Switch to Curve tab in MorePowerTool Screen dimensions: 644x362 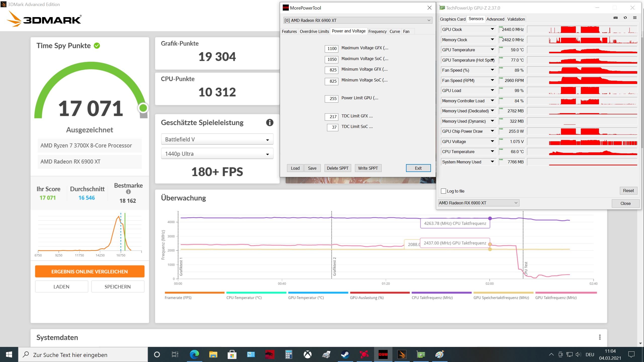coord(395,31)
